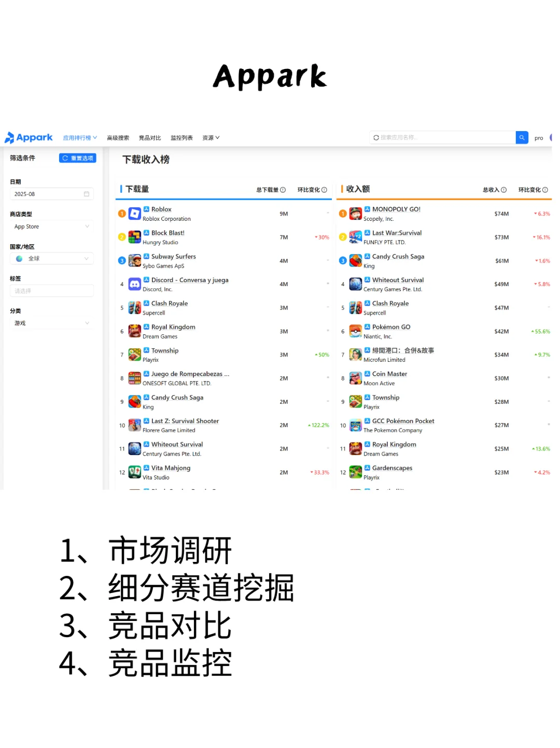Viewport: 560px width, 748px height.
Task: Open Whiteout Survival icon in revenue list
Action: pyautogui.click(x=356, y=284)
